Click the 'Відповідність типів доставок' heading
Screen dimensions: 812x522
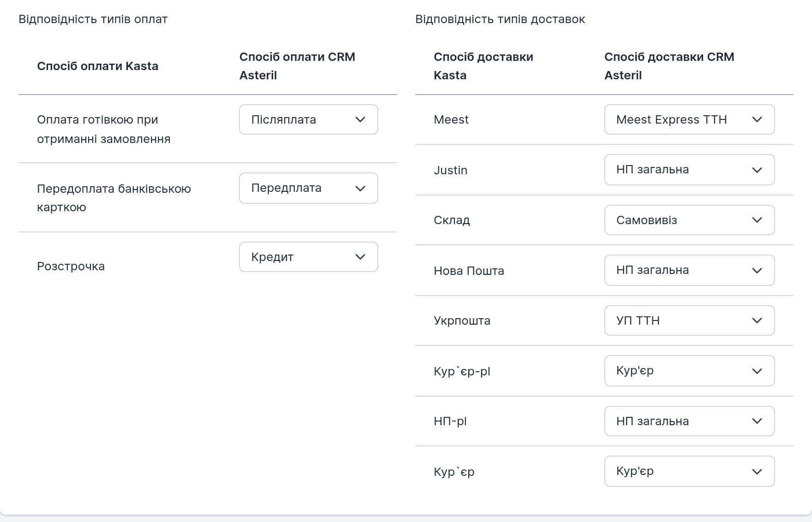tap(500, 19)
